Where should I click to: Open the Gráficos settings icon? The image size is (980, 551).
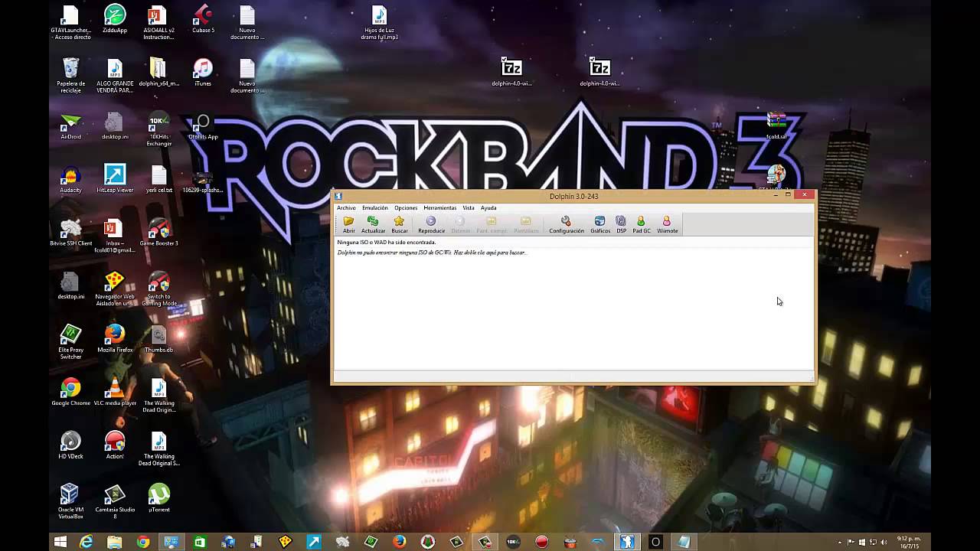[x=600, y=224]
